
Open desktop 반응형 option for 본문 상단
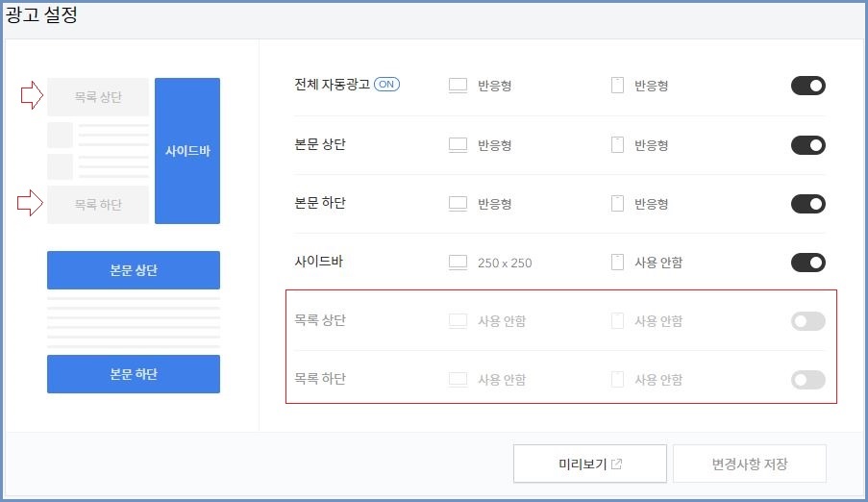[x=494, y=145]
